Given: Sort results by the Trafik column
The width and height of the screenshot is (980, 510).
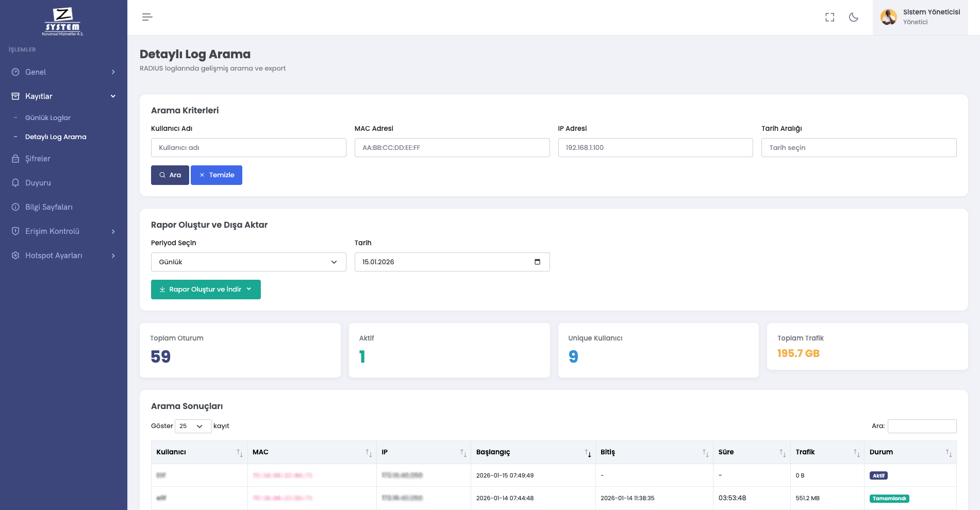Looking at the screenshot, I should pos(856,453).
